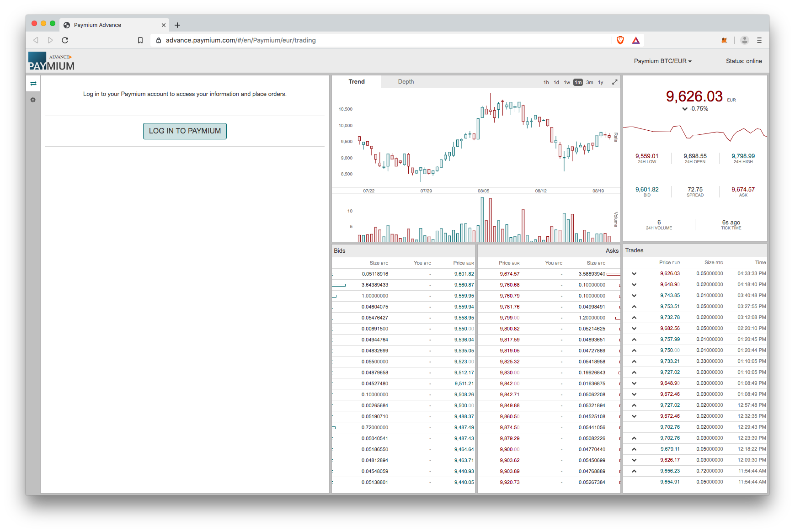Viewport: 795px width, 532px height.
Task: Expand the chart to fullscreen
Action: (615, 82)
